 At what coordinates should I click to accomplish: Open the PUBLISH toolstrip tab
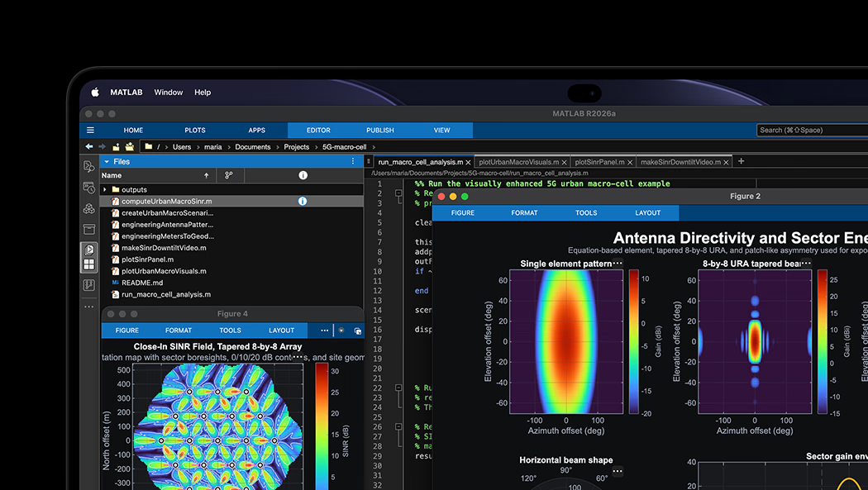[380, 130]
